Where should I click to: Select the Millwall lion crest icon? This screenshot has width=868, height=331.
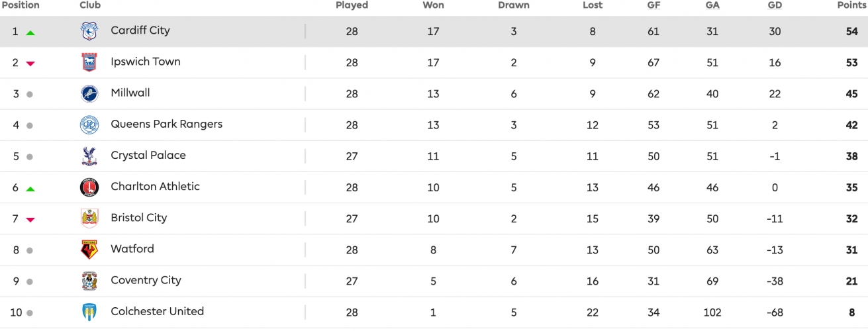tap(89, 93)
